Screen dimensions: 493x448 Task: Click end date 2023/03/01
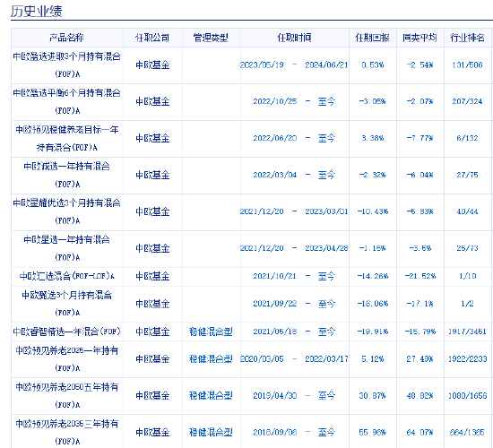tap(326, 211)
